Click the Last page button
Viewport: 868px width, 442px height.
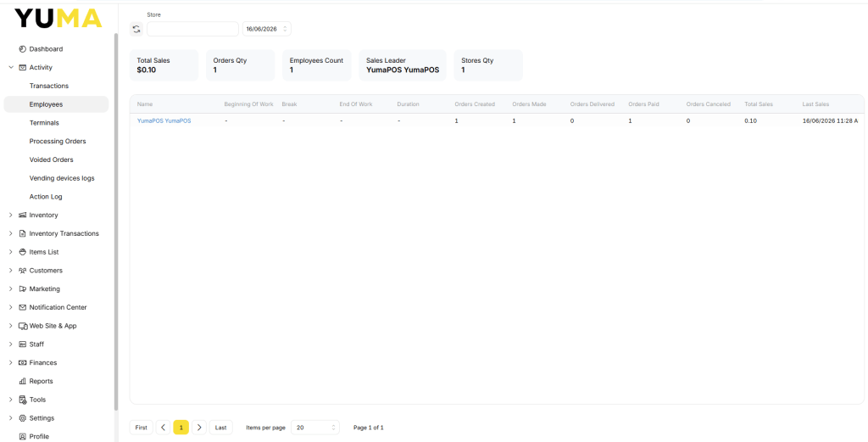pos(221,427)
